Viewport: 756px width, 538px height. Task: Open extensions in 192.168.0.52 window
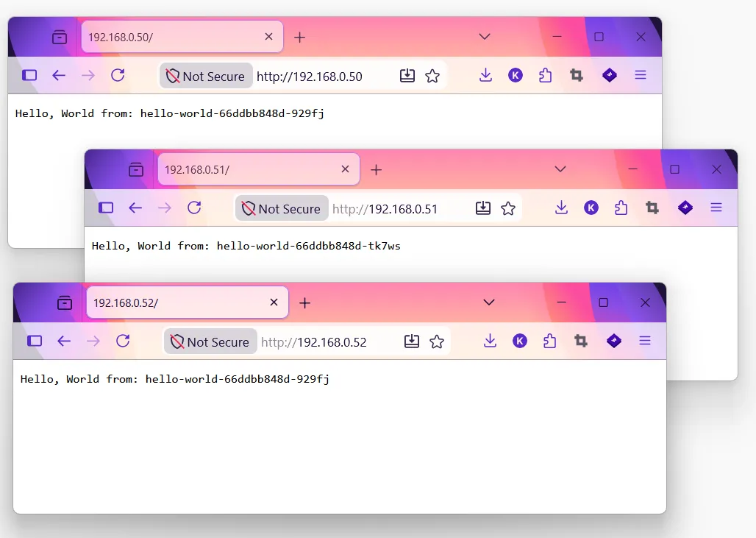pos(549,341)
